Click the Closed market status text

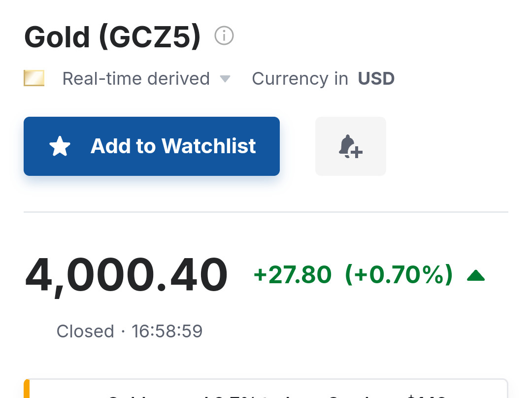coord(85,331)
